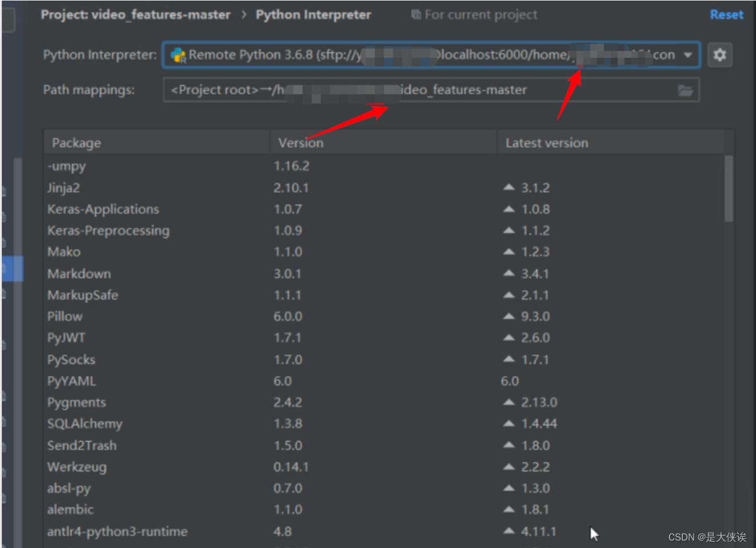Screen dimensions: 756x548
Task: Click Jinja2 latest version 3.1.2
Action: 535,188
